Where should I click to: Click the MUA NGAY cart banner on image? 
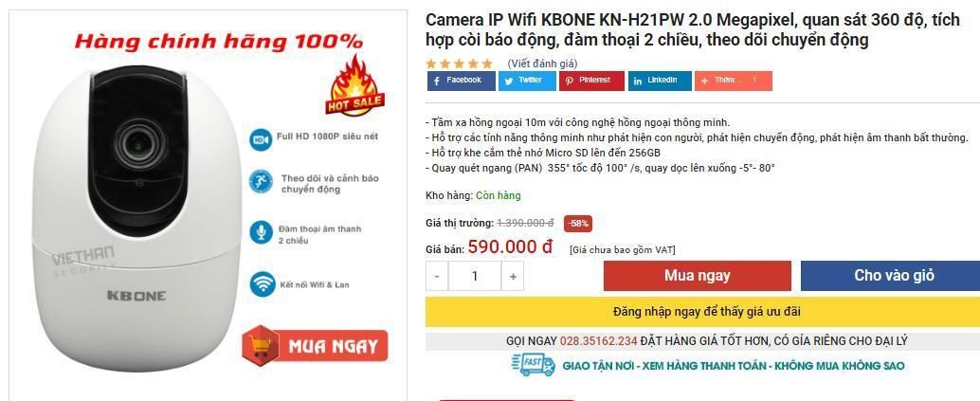316,346
